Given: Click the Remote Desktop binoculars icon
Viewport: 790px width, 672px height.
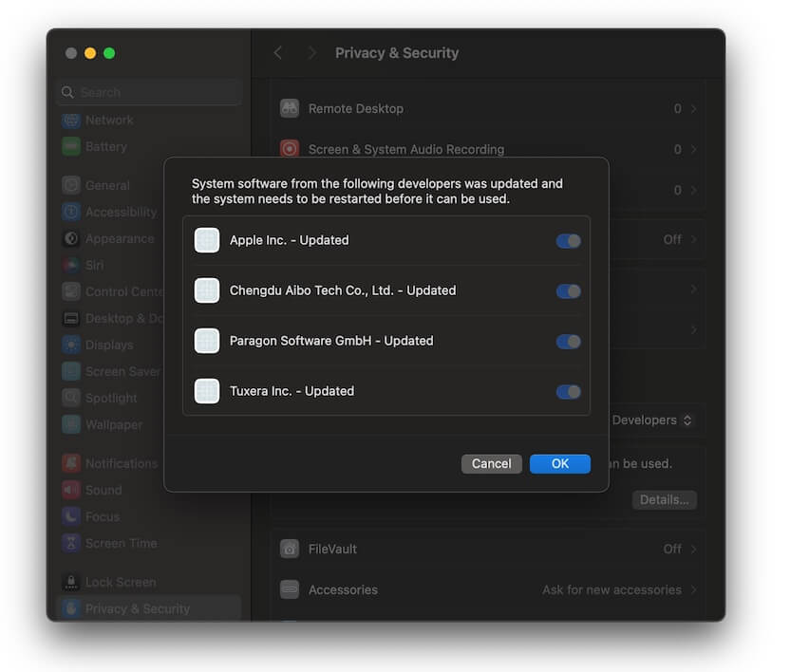Looking at the screenshot, I should [x=290, y=109].
